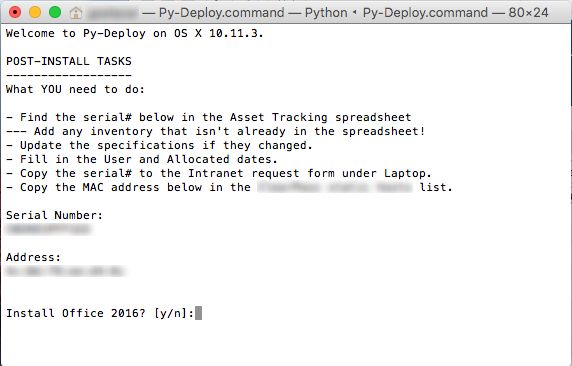This screenshot has height=366, width=572.
Task: Click the home folder icon in title bar
Action: pyautogui.click(x=76, y=13)
